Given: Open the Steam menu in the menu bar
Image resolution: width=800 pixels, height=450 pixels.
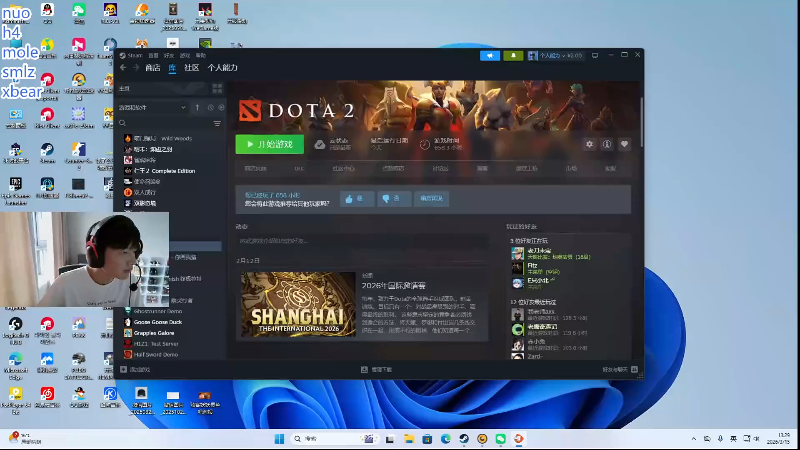Looking at the screenshot, I should [131, 55].
